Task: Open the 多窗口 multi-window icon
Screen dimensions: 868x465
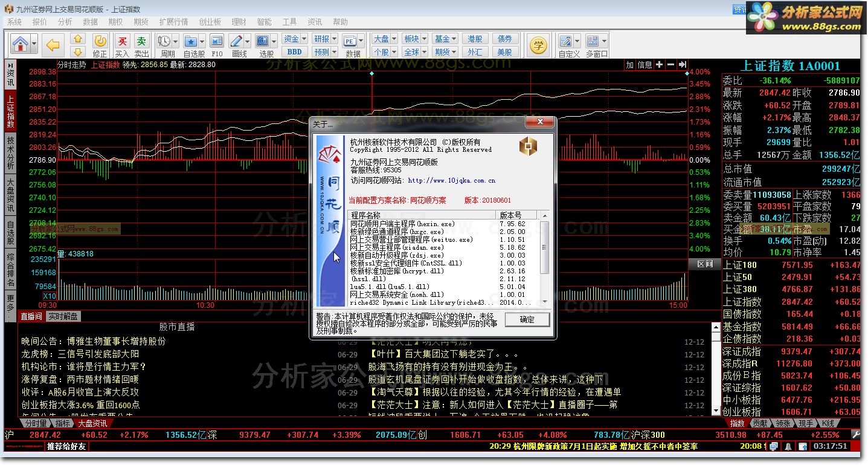Action: (x=593, y=41)
